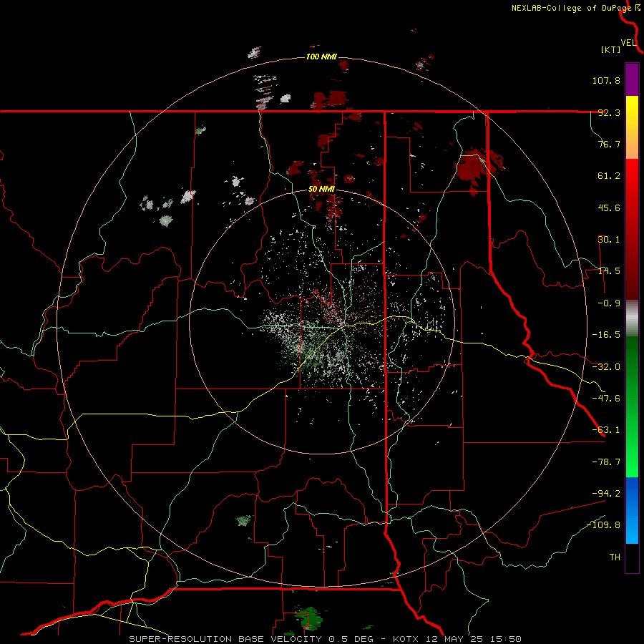
Task: Click the 107.8 velocity scale value
Action: point(606,80)
